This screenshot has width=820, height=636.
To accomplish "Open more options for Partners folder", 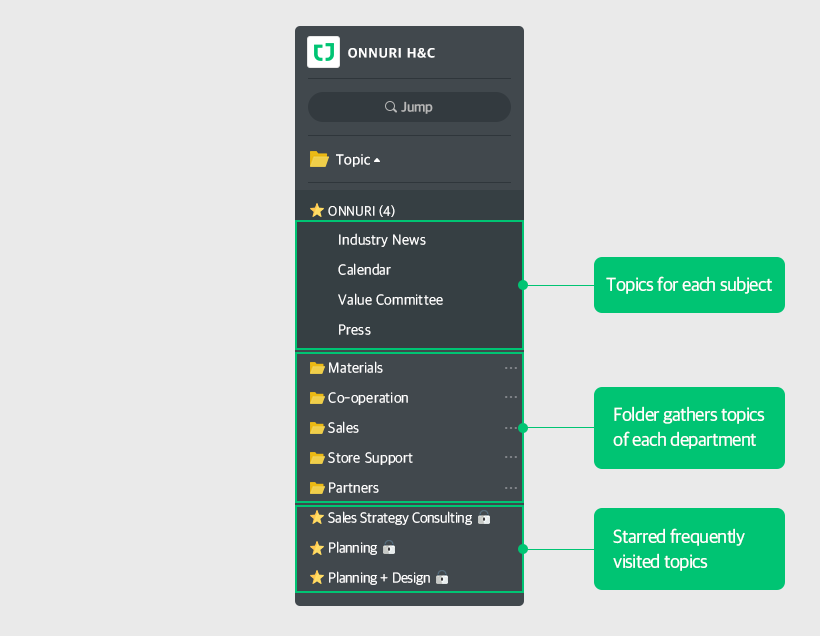I will (511, 488).
